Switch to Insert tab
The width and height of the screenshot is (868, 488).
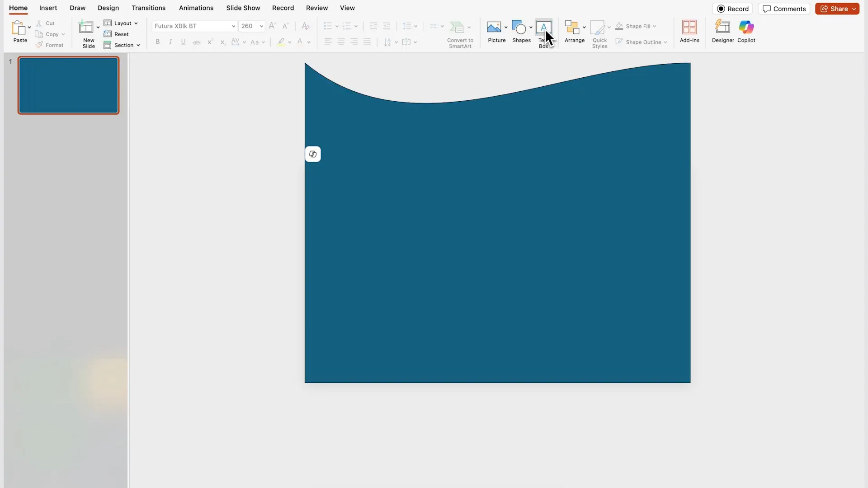pyautogui.click(x=48, y=8)
